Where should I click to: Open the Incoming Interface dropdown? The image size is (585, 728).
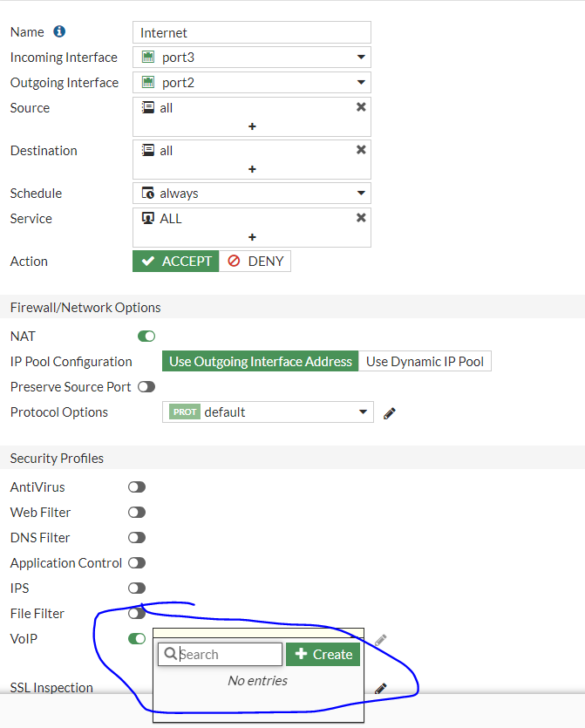point(252,58)
